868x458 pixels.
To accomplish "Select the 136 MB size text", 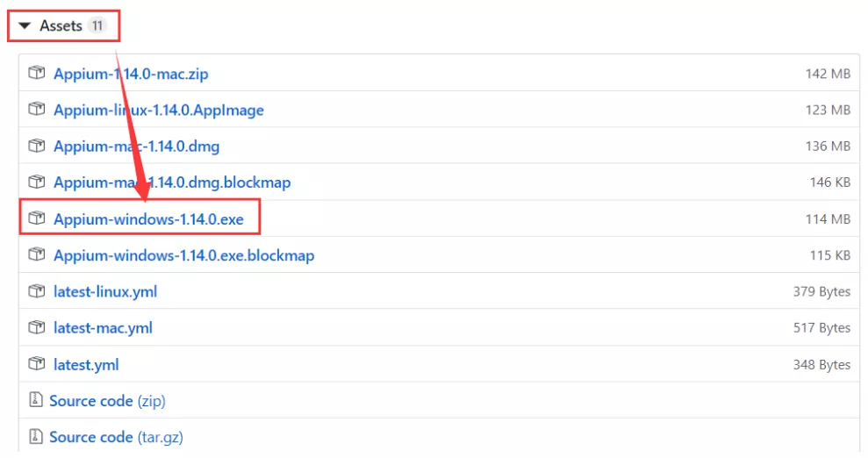I will click(828, 146).
